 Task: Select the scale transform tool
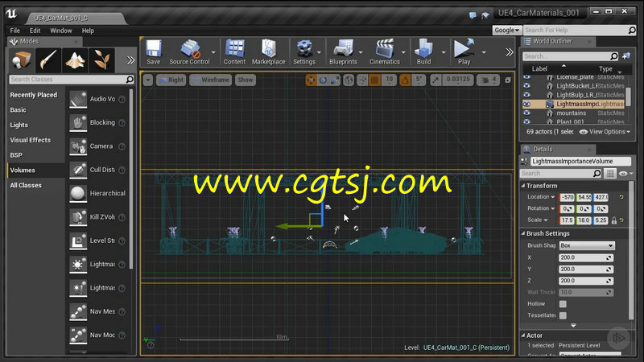(x=335, y=80)
